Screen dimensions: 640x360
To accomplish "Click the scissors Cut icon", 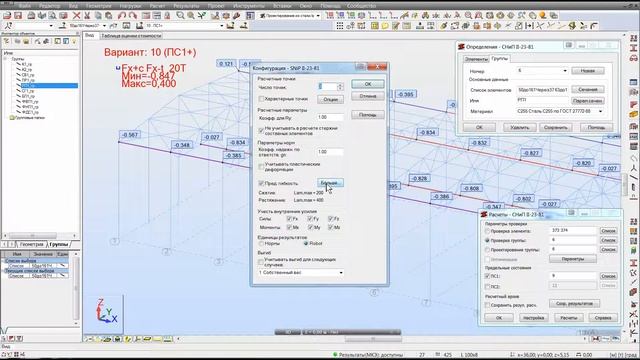I will [x=87, y=16].
